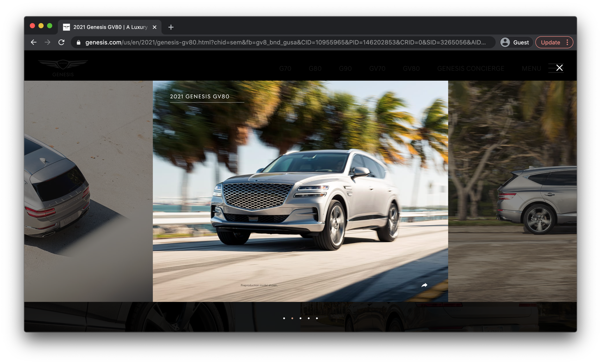Go back to previous page
Screen dimensions: 601x364
coord(34,42)
